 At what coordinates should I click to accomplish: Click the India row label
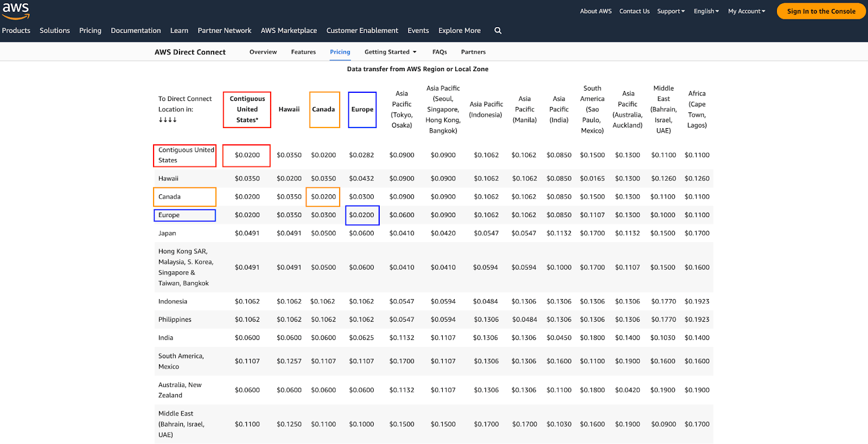coord(165,338)
